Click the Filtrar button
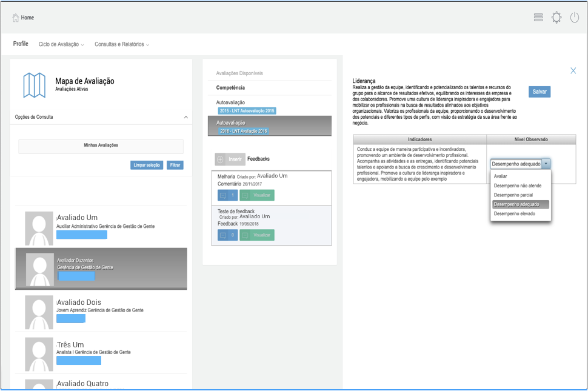 175,165
